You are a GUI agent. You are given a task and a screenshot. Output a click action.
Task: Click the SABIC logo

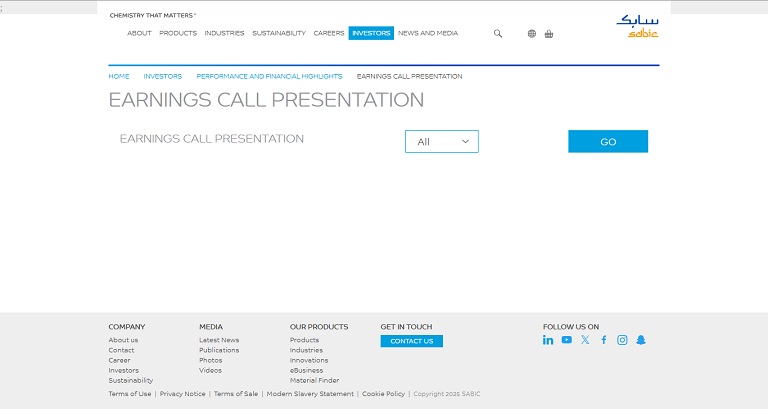tap(637, 26)
